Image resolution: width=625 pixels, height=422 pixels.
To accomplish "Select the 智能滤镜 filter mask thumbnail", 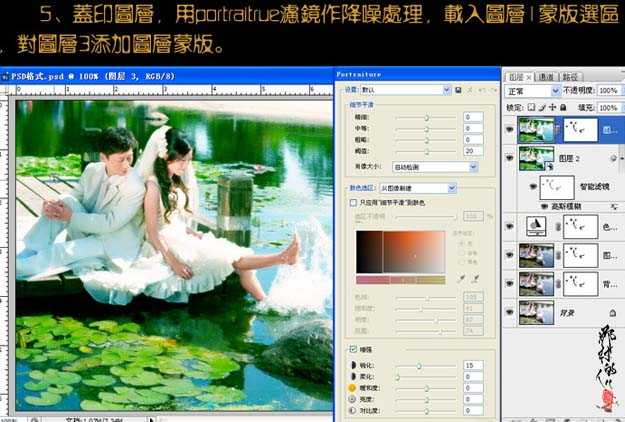I will pos(557,187).
